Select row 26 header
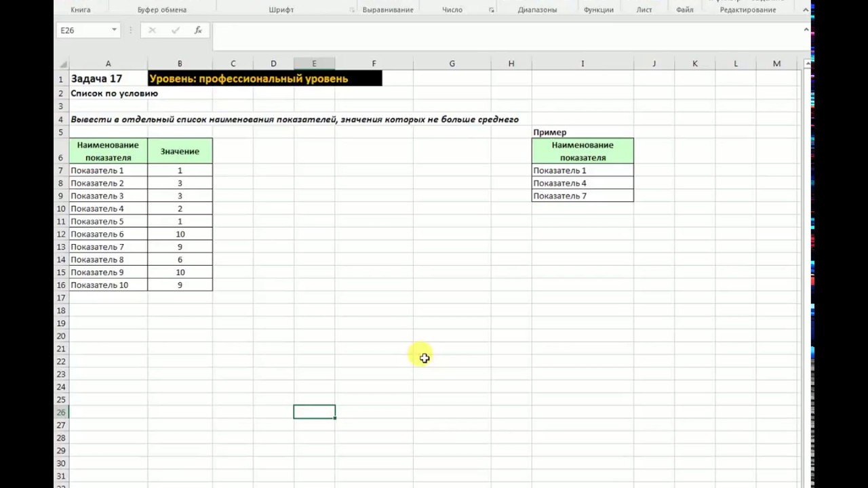Screen dimensions: 868x488 coord(61,412)
